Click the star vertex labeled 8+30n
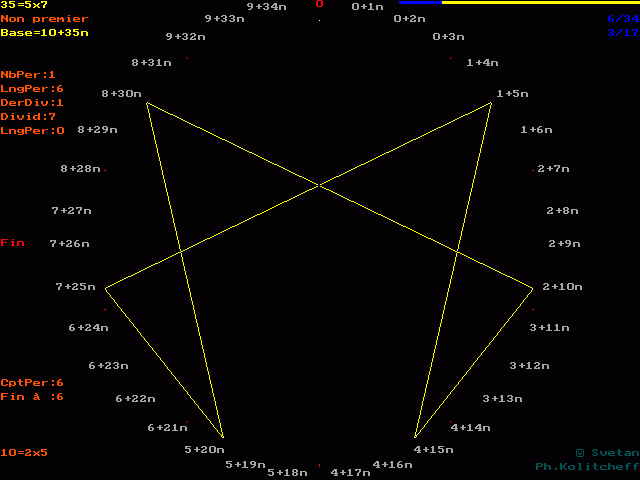This screenshot has width=640, height=480. pyautogui.click(x=147, y=102)
